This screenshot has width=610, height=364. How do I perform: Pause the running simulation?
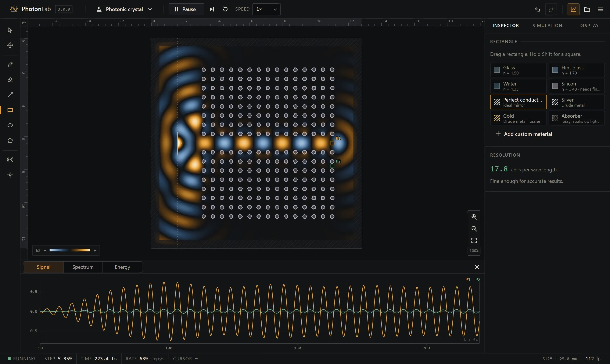pos(186,9)
